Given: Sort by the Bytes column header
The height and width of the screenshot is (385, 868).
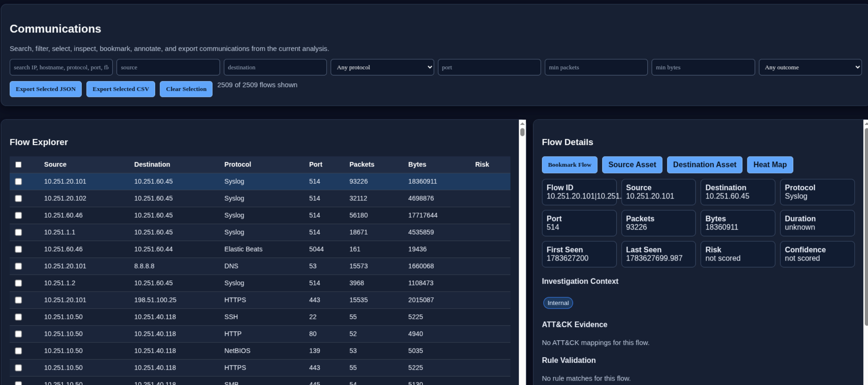Looking at the screenshot, I should click(417, 164).
